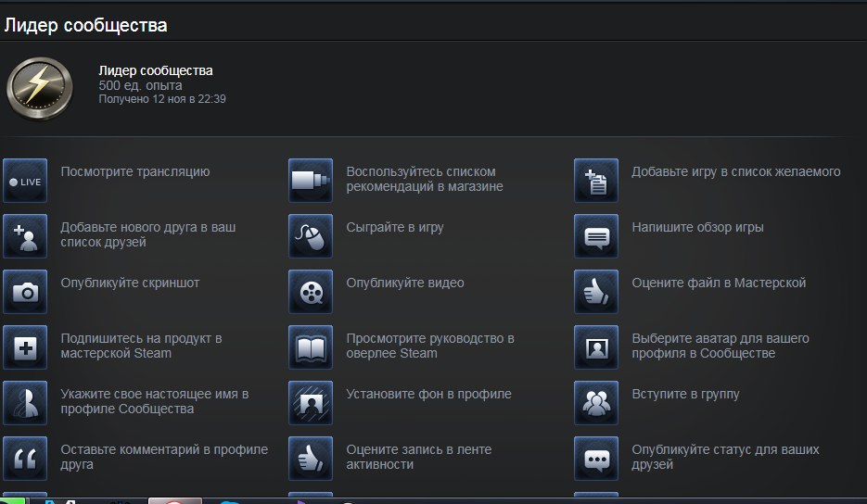Click the mouse icon for playing a game
867x504 pixels.
[311, 236]
